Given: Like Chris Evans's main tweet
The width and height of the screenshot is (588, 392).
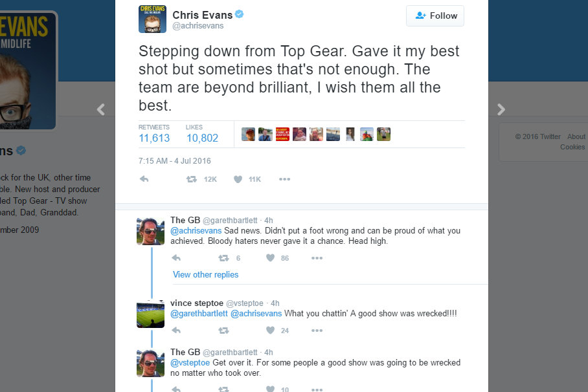Looking at the screenshot, I should pyautogui.click(x=238, y=179).
